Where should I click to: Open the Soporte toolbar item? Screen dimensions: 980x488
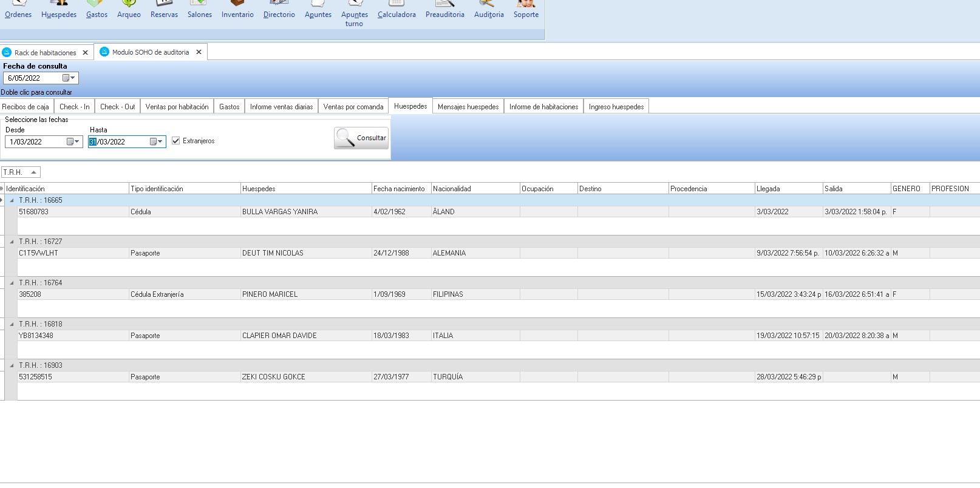pyautogui.click(x=526, y=10)
